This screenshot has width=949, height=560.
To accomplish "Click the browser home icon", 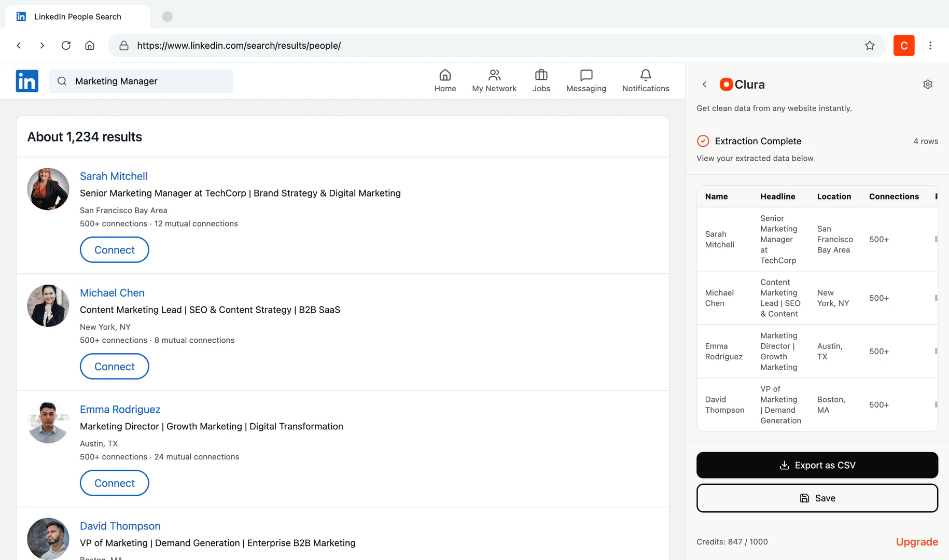I will pos(89,45).
